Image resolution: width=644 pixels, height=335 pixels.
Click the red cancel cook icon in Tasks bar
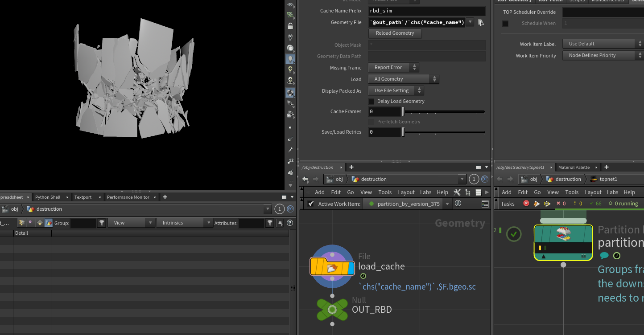coord(526,204)
